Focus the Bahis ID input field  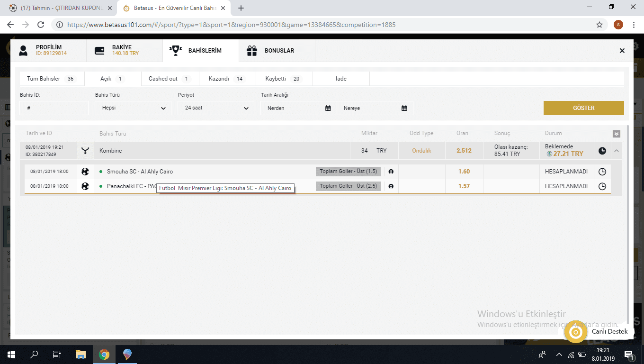[54, 108]
